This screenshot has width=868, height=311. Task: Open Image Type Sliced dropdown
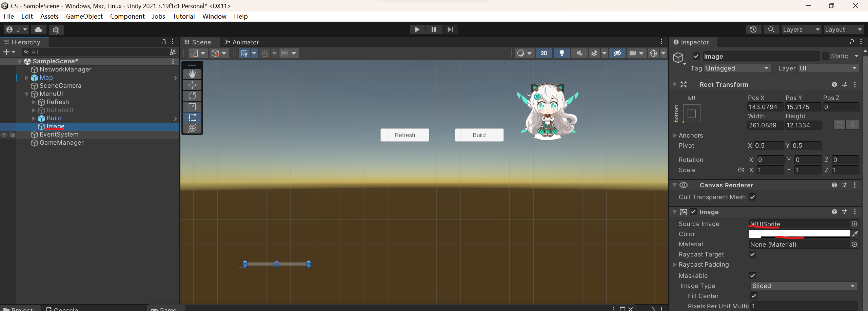point(803,286)
